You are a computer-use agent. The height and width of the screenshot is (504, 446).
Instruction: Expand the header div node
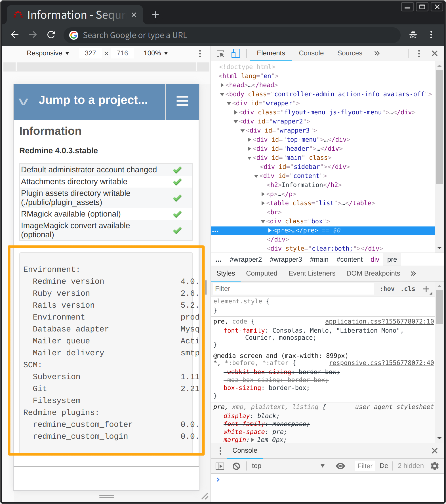[249, 149]
